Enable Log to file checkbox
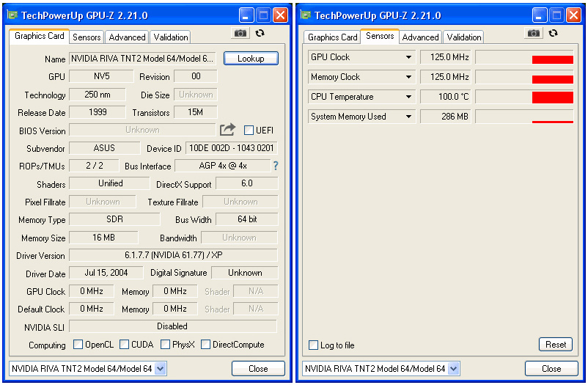 pos(313,345)
